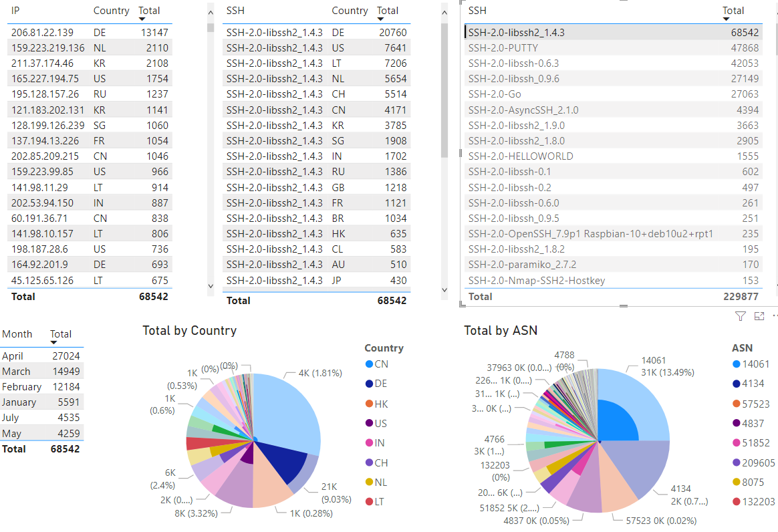The image size is (778, 532).
Task: Click the red LT swatch in Country legend
Action: (369, 502)
